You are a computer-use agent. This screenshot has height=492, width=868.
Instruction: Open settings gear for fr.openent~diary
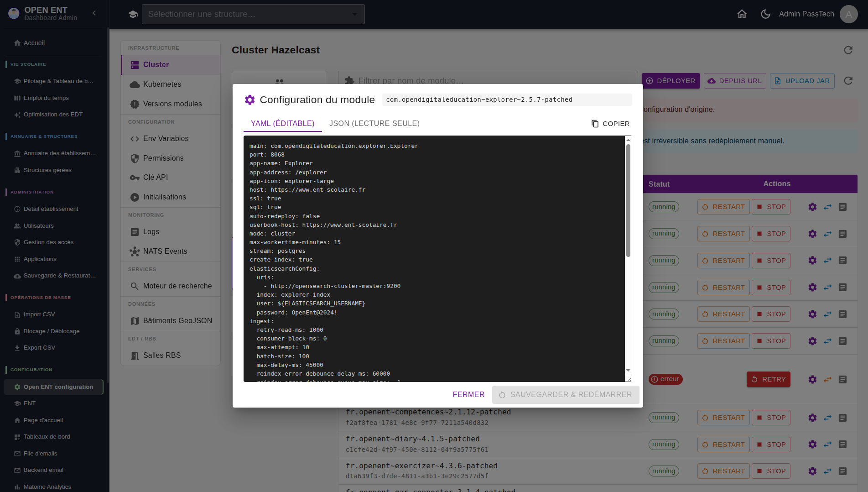click(812, 445)
